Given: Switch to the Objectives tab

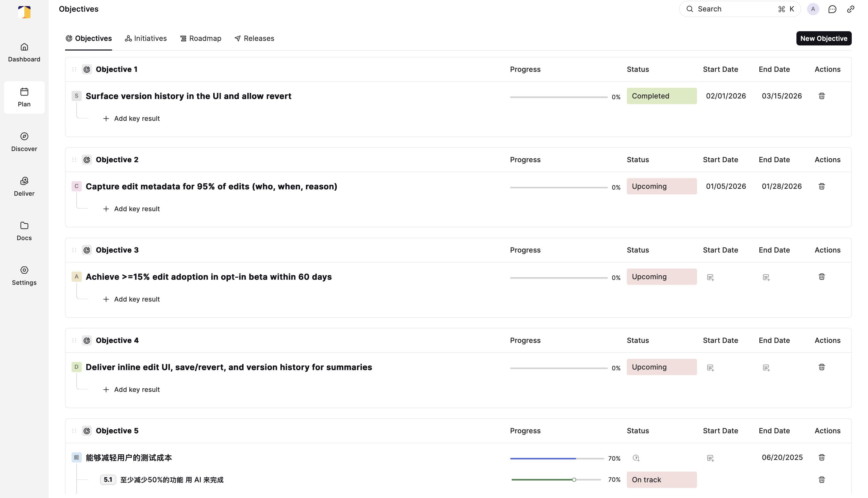Looking at the screenshot, I should coord(89,38).
